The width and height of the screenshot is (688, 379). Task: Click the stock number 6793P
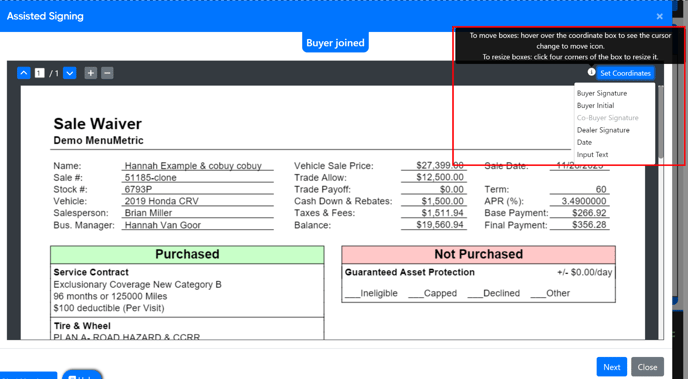pyautogui.click(x=138, y=190)
